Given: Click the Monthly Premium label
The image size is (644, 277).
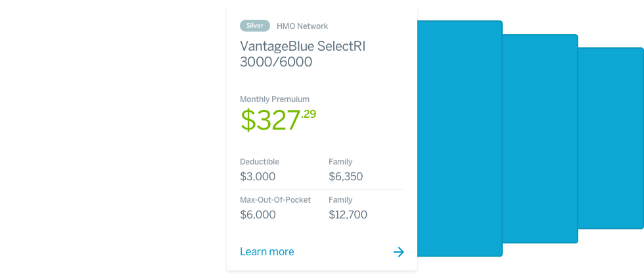Looking at the screenshot, I should [275, 99].
